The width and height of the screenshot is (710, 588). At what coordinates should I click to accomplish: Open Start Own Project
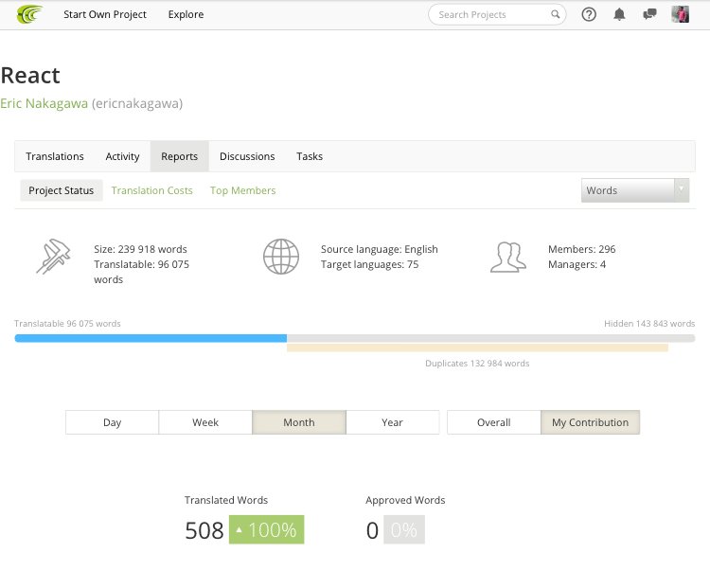(x=104, y=14)
